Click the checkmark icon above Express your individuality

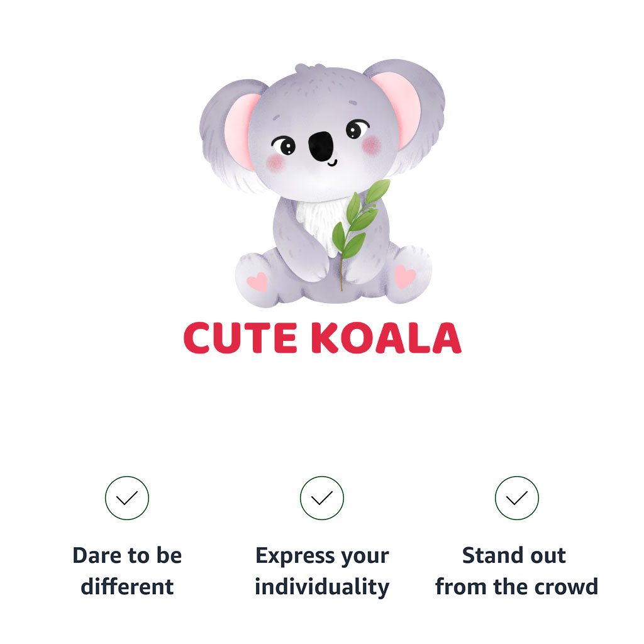click(x=322, y=498)
